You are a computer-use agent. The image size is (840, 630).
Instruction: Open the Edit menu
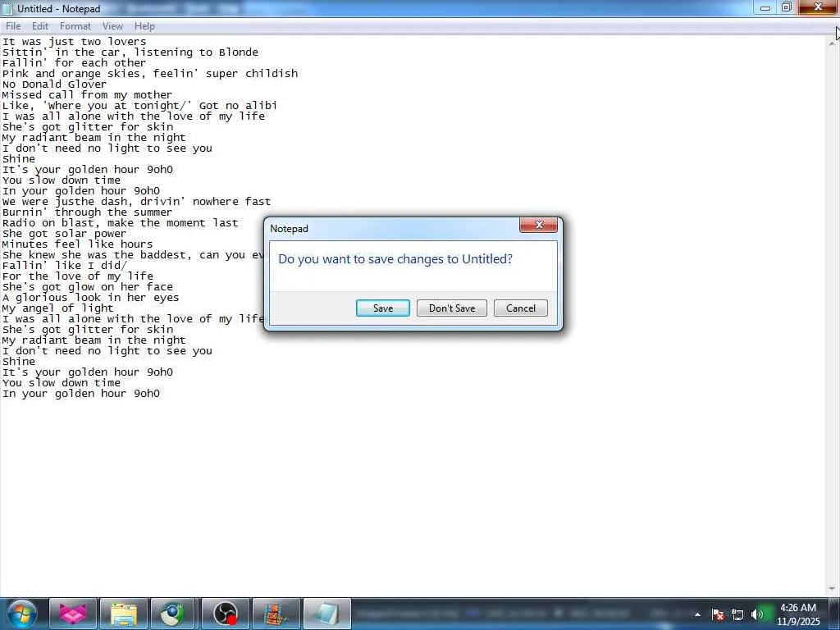(39, 25)
